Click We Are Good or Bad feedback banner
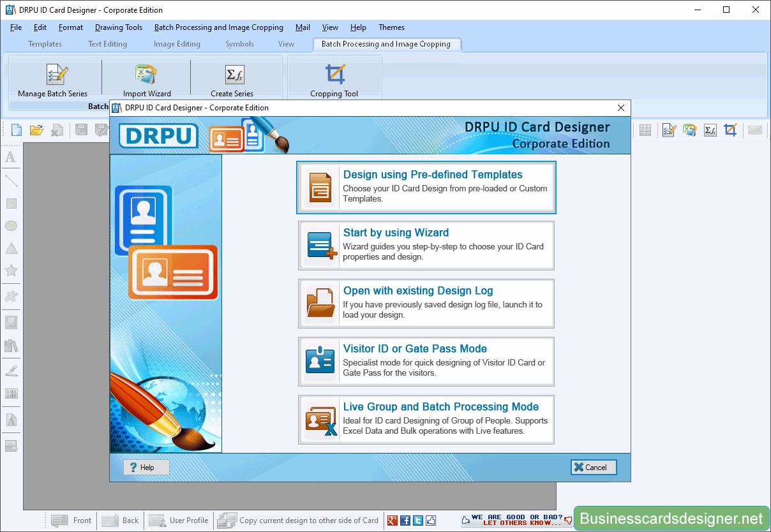 click(517, 521)
